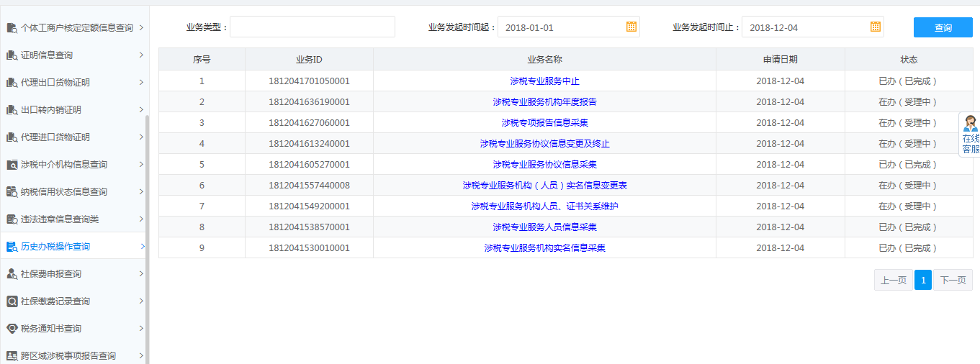The image size is (980, 364).
Task: Open 跨区域涉税事项报告查询 menu item
Action: [68, 356]
